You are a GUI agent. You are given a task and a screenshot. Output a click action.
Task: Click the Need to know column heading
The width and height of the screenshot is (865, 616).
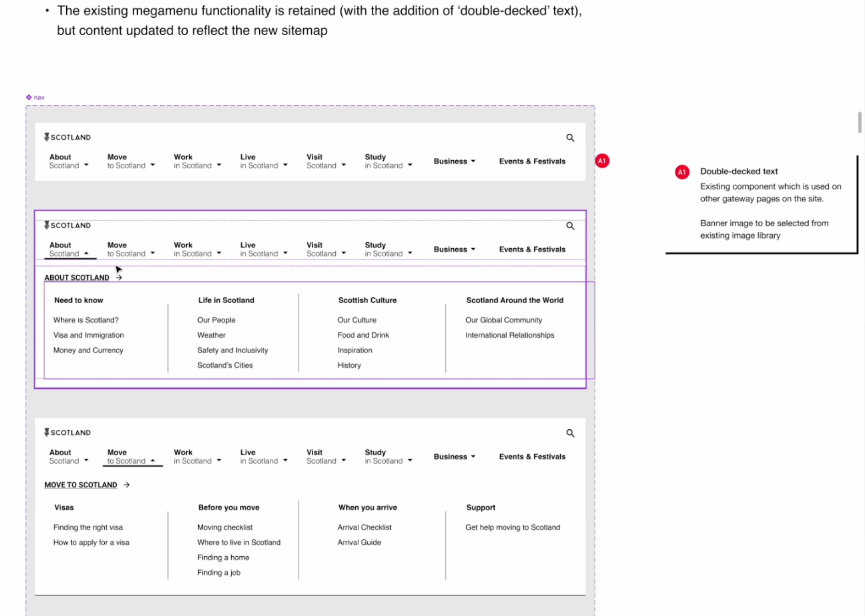coord(79,300)
